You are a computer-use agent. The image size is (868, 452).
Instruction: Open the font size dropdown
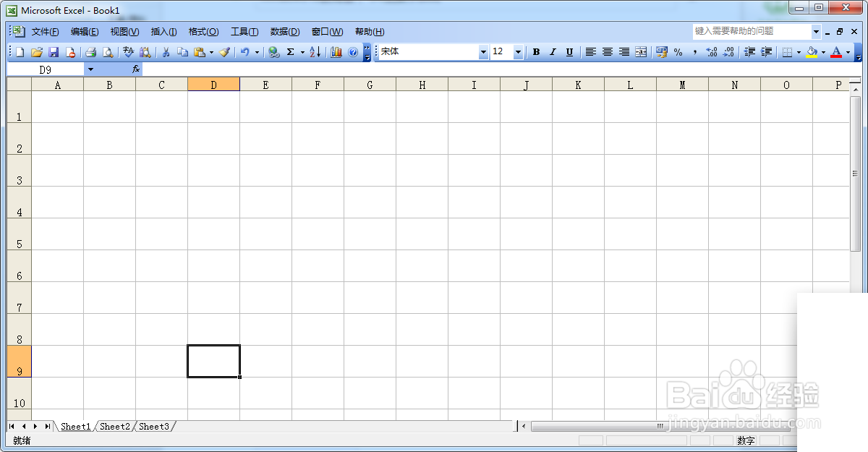518,52
